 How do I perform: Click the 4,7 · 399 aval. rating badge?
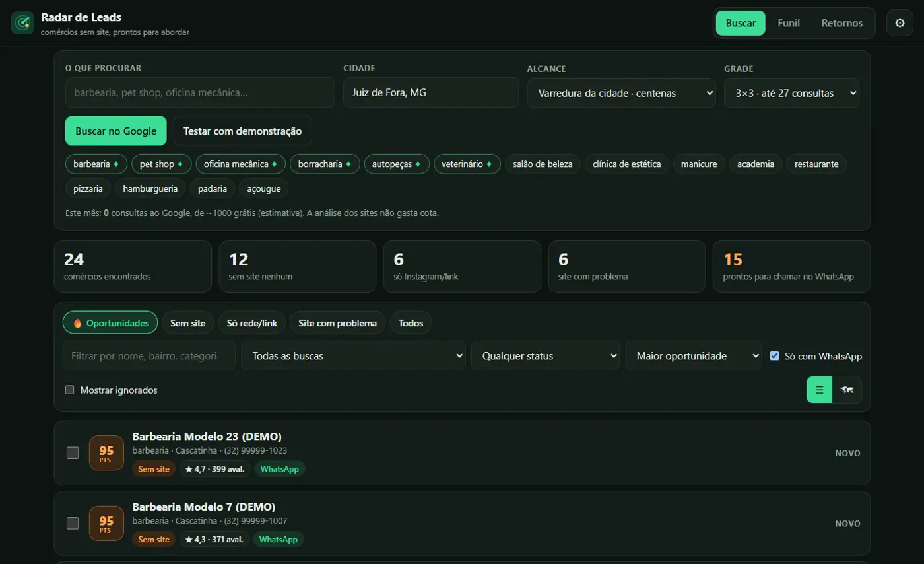[214, 469]
